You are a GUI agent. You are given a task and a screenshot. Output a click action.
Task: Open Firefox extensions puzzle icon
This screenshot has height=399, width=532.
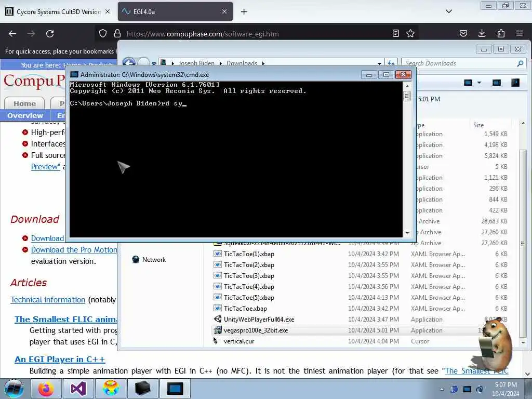[x=501, y=33]
